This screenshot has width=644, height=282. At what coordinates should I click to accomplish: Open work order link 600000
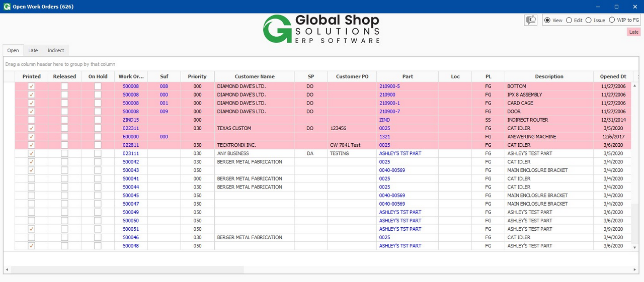coord(131,137)
